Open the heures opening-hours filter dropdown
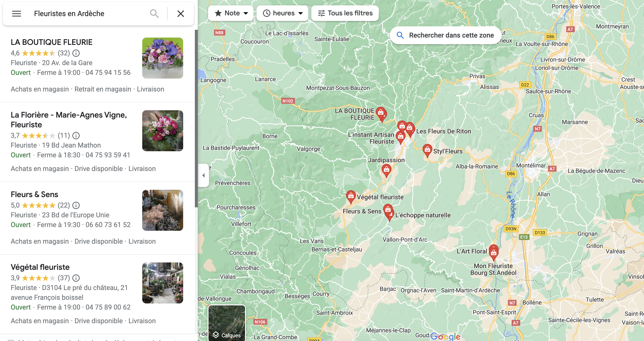The width and height of the screenshot is (644, 341). 282,13
